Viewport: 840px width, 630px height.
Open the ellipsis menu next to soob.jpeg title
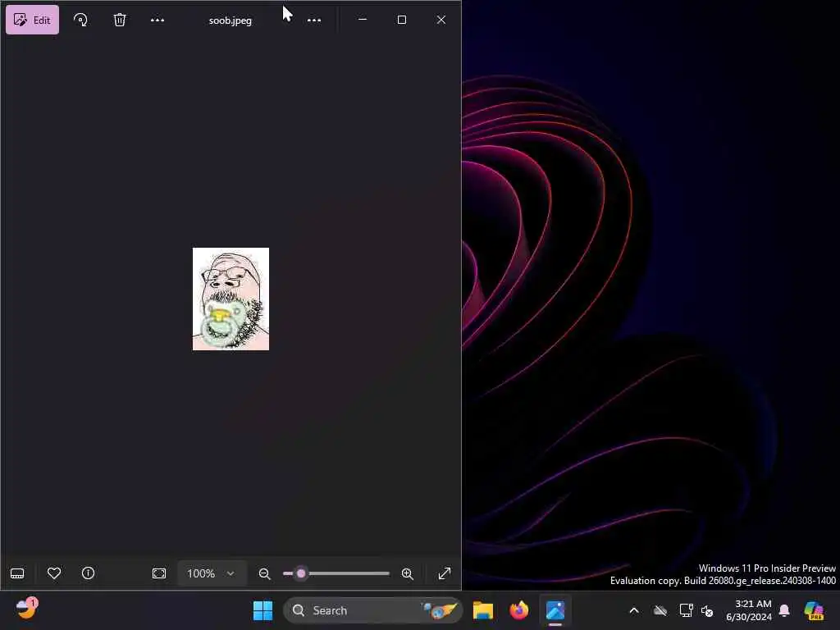pos(314,20)
